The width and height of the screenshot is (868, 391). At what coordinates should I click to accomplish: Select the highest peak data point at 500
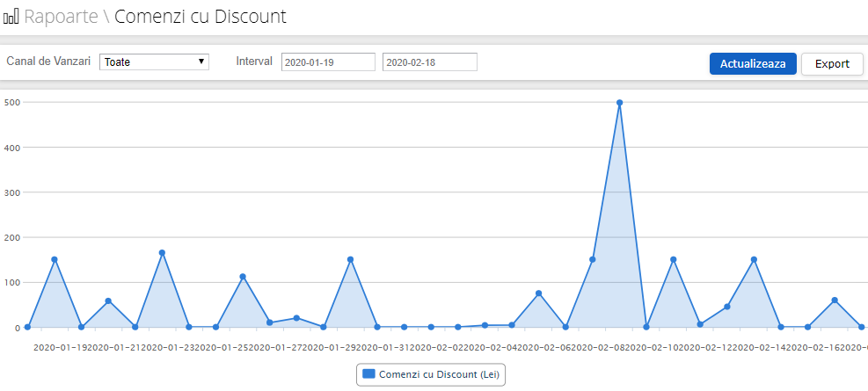coord(620,103)
